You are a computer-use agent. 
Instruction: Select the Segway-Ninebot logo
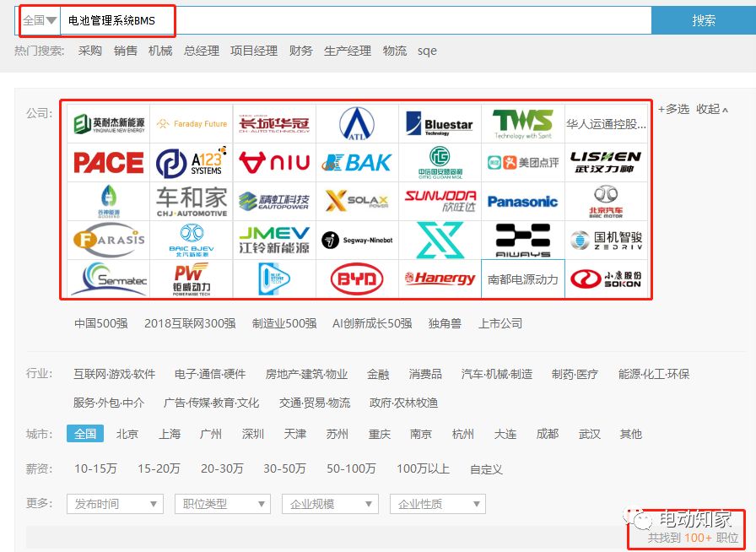coord(357,240)
